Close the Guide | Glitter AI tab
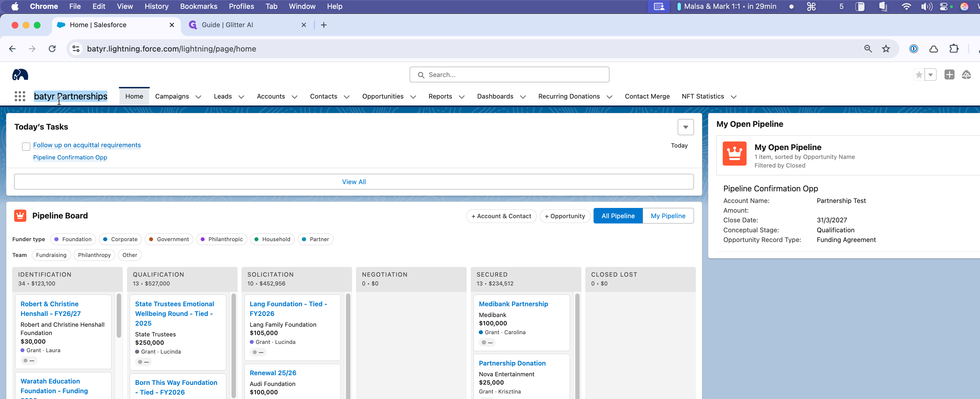The image size is (980, 399). [x=304, y=25]
